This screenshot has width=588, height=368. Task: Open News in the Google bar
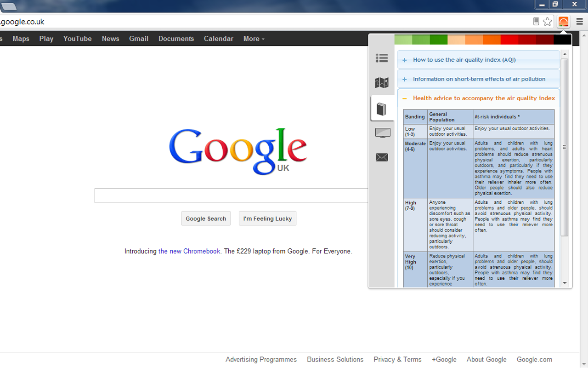coord(110,39)
